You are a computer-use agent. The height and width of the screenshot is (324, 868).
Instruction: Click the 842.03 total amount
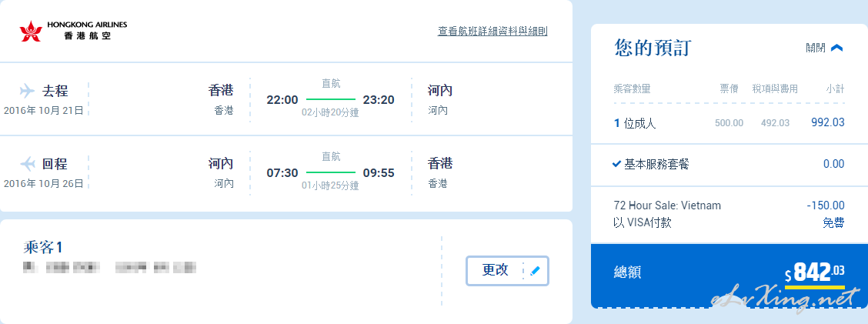tap(815, 272)
